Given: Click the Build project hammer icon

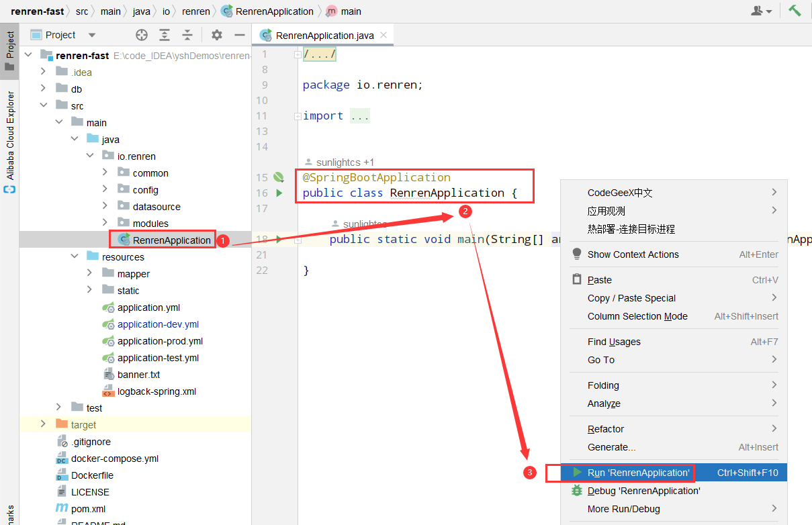Looking at the screenshot, I should point(795,11).
